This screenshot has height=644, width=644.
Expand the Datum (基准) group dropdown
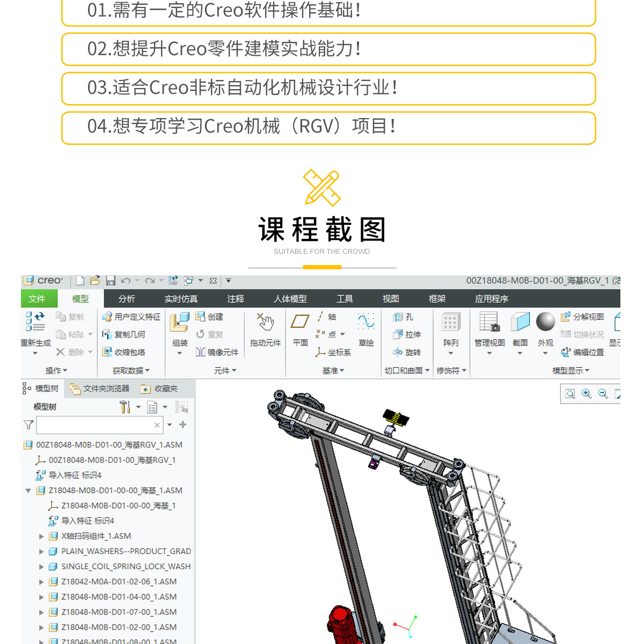click(x=333, y=370)
